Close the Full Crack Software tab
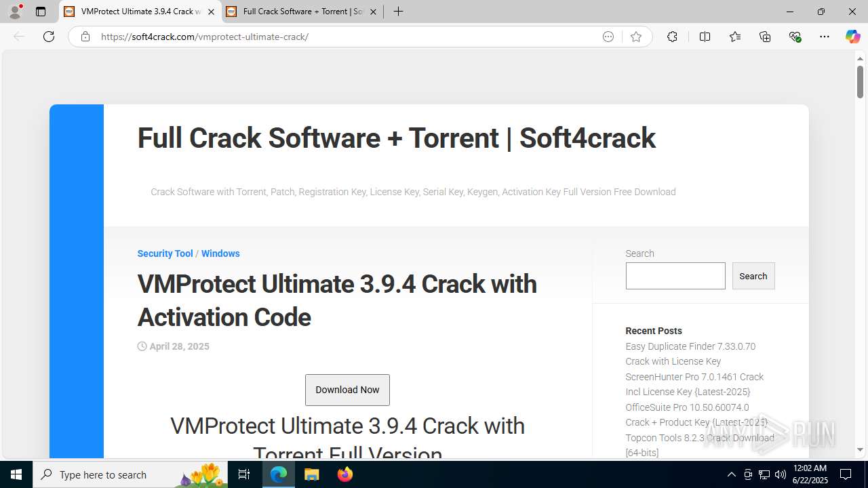The image size is (868, 488). [373, 12]
